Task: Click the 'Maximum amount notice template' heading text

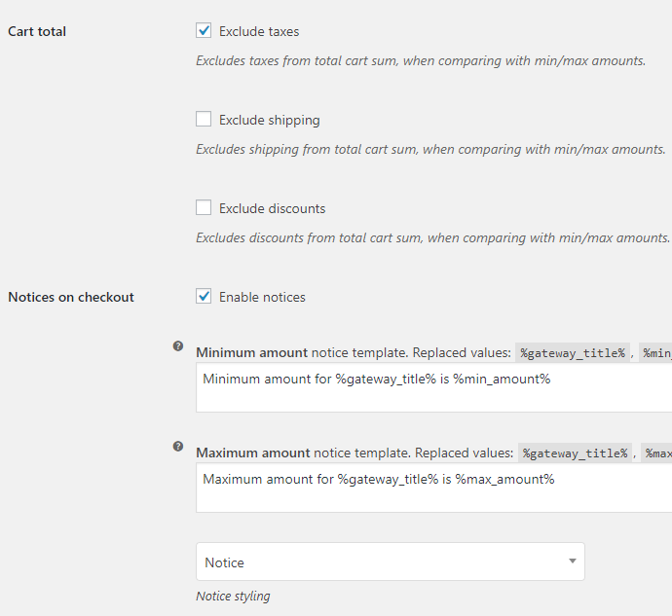Action: tap(303, 453)
